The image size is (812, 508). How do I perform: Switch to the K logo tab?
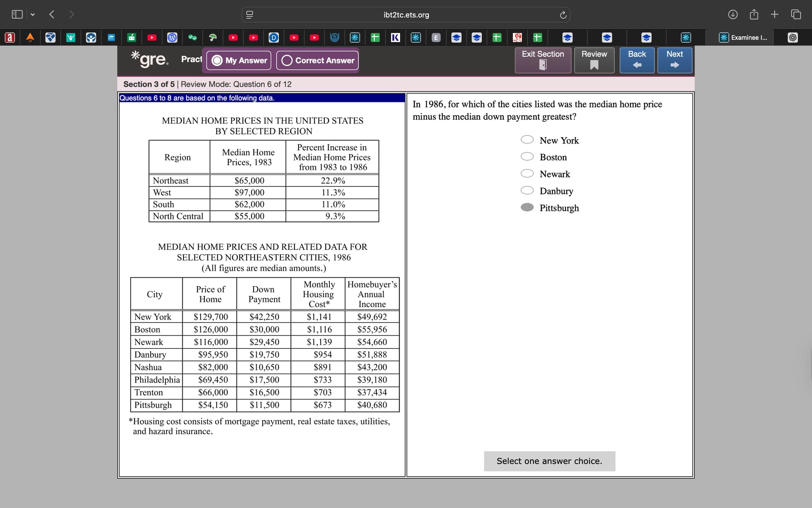tap(395, 38)
